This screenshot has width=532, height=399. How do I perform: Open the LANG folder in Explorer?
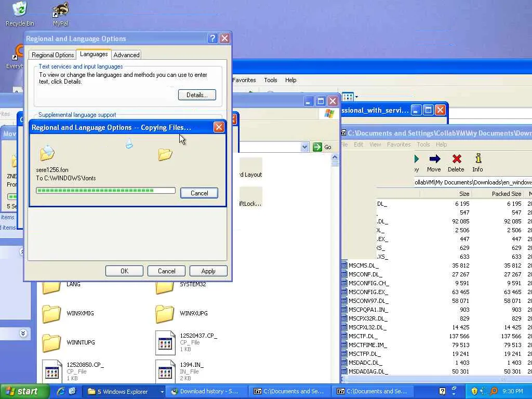pyautogui.click(x=51, y=287)
